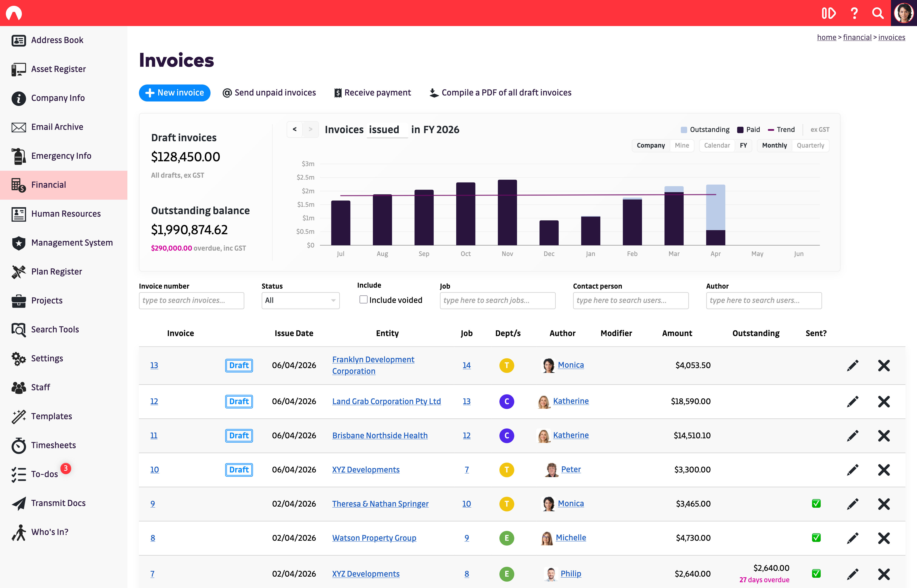Viewport: 917px width, 588px height.
Task: Toggle chart to Mine invoices
Action: pyautogui.click(x=682, y=145)
